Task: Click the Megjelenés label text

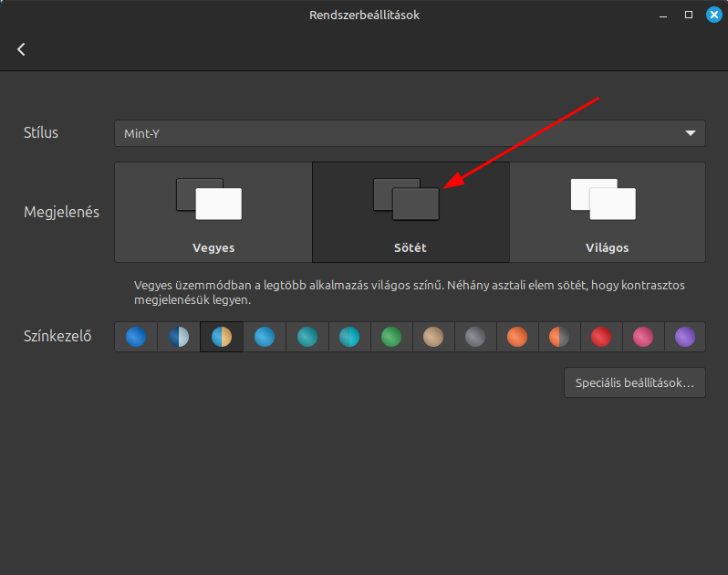Action: click(61, 213)
